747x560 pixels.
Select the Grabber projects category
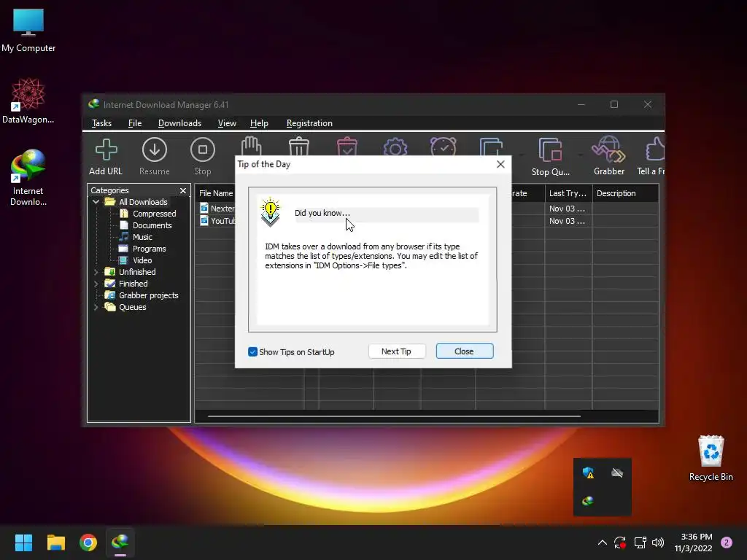point(142,295)
